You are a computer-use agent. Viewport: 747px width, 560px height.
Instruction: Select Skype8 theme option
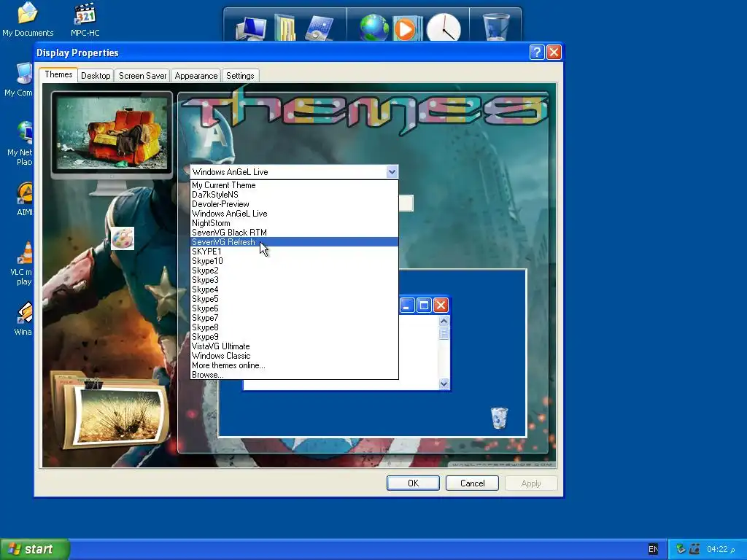tap(294, 327)
